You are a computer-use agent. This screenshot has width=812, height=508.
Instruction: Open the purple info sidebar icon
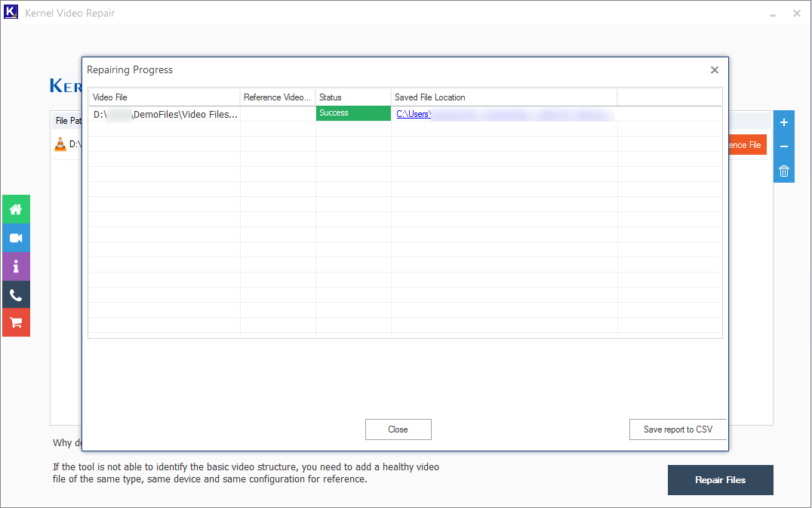tap(16, 266)
